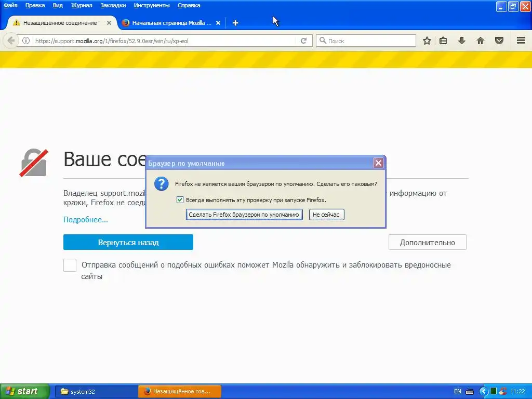532x399 pixels.
Task: Click the crossed-out padlock icon
Action: [34, 163]
